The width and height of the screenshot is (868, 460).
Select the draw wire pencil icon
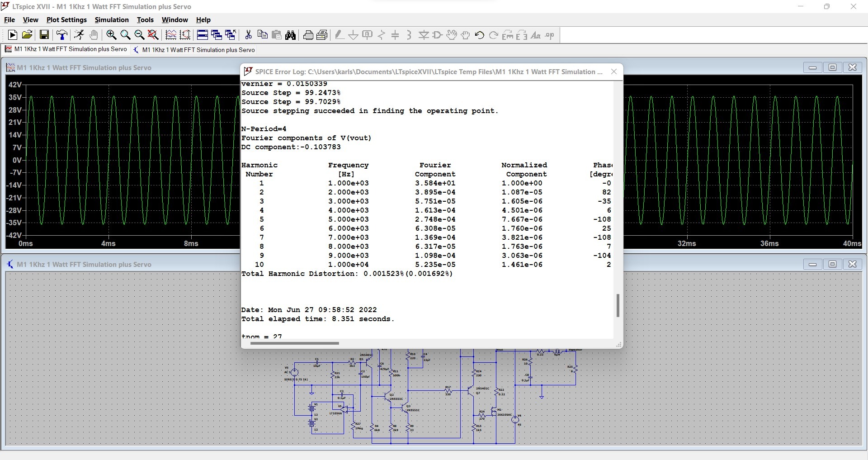[x=340, y=35]
